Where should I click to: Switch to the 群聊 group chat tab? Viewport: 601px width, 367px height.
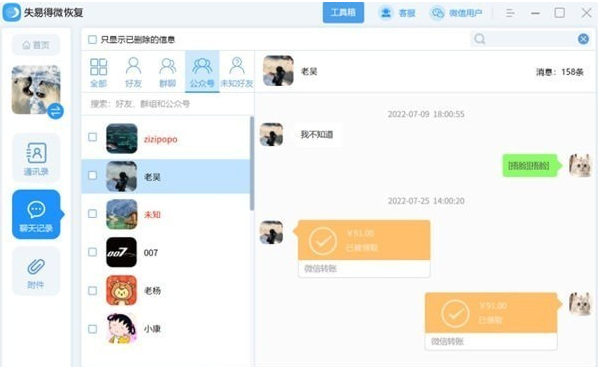167,72
